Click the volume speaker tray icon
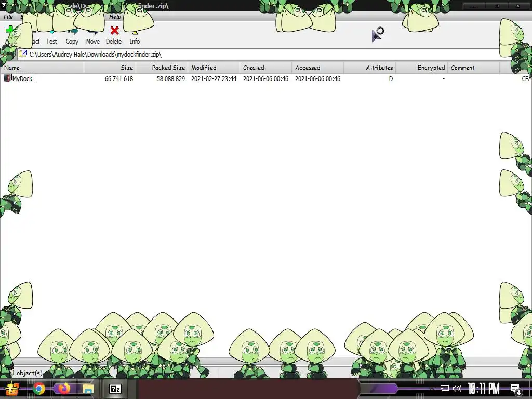 (x=457, y=389)
